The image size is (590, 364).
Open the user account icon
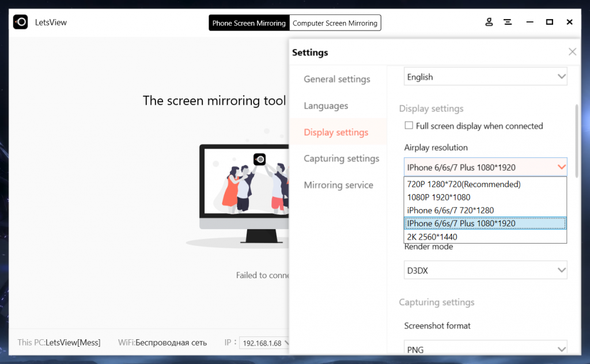[489, 22]
